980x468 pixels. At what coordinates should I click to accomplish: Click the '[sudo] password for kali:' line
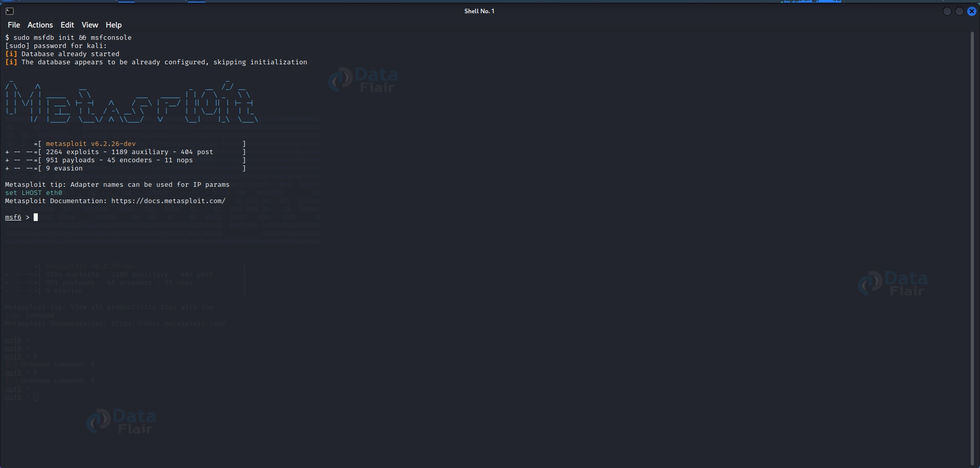56,46
